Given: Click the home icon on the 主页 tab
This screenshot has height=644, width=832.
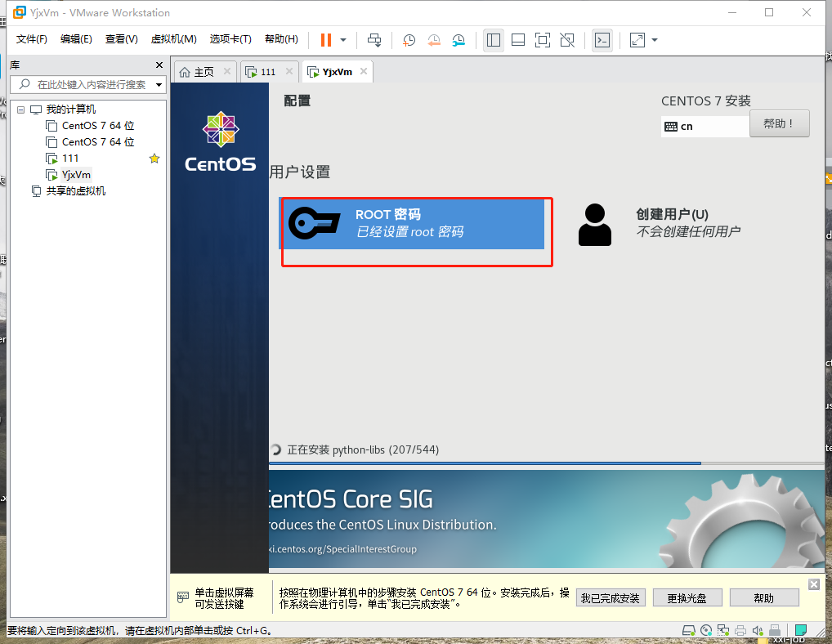Looking at the screenshot, I should coord(185,72).
